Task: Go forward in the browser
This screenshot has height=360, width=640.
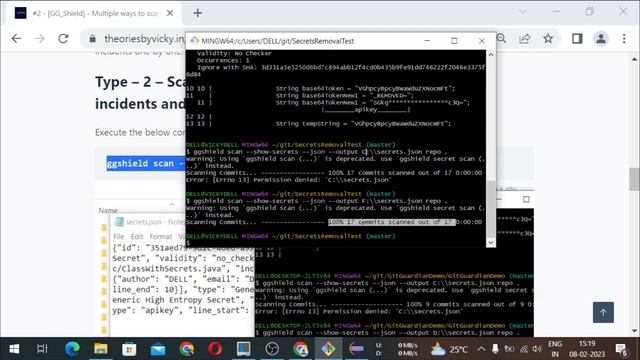Action: tap(40, 39)
